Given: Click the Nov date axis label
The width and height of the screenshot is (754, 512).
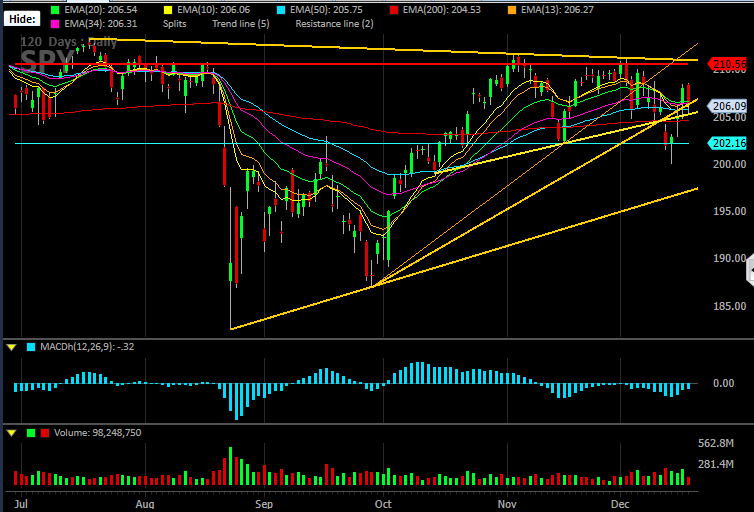Looking at the screenshot, I should pyautogui.click(x=507, y=504).
